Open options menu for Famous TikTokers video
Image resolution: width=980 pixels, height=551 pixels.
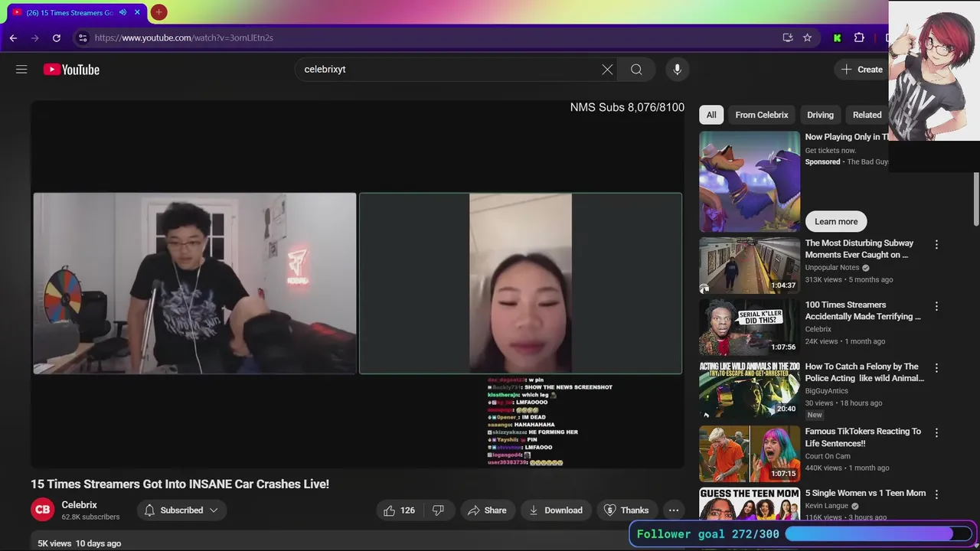click(936, 433)
